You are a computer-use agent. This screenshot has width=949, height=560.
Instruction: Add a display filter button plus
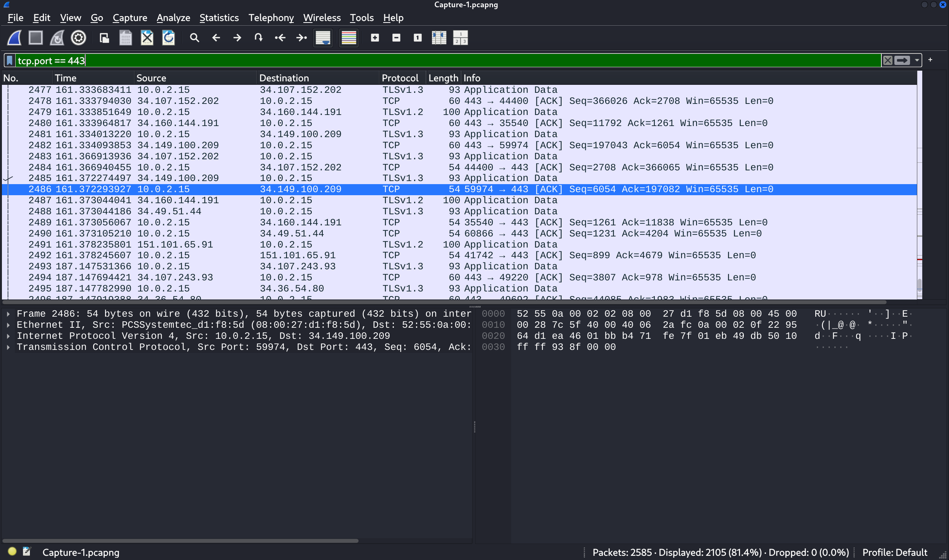[x=930, y=60]
